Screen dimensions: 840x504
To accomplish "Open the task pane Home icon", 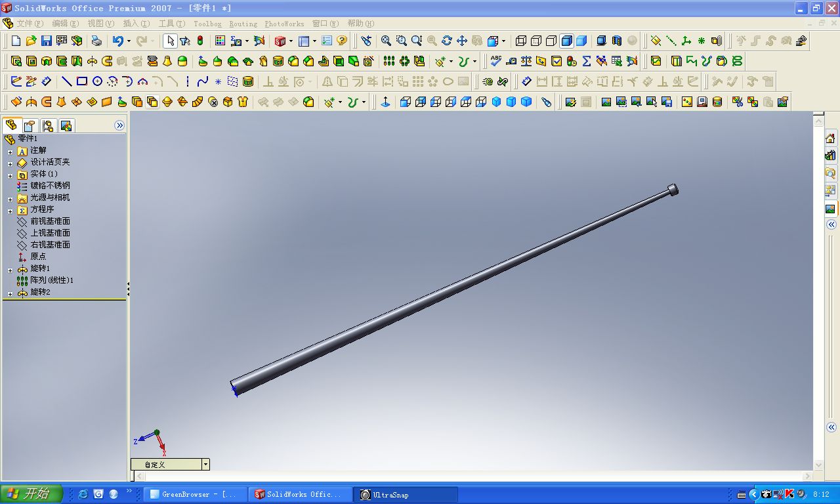I will 830,138.
